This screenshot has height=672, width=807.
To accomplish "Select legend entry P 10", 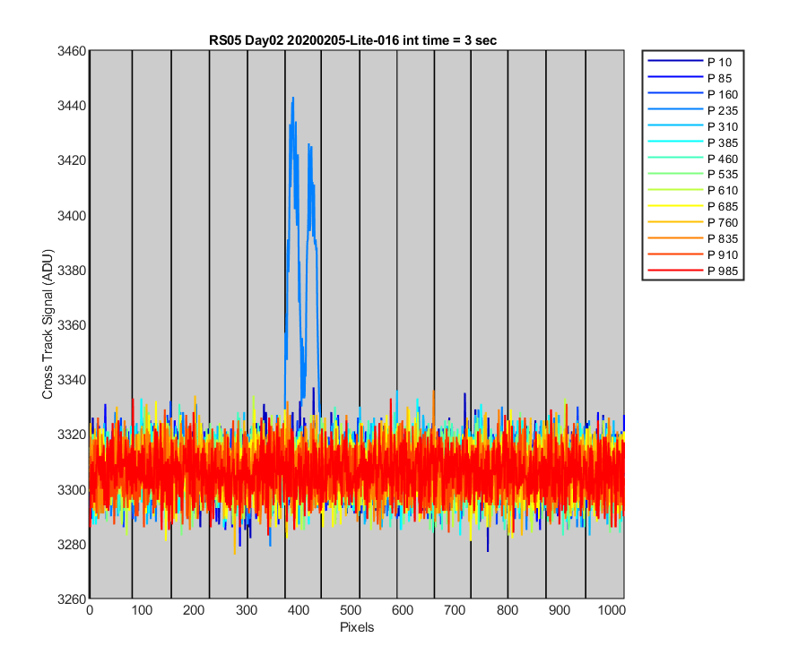I will pos(692,62).
